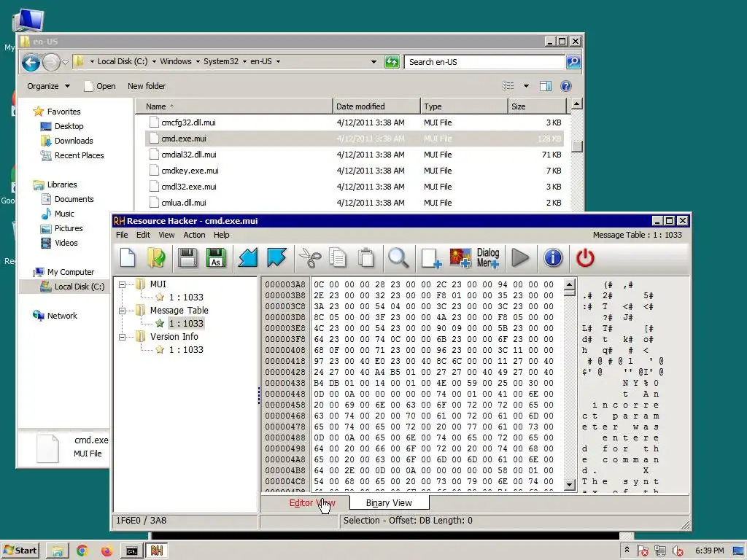Open Downloads in Explorer sidebar
747x560 pixels.
(x=74, y=141)
